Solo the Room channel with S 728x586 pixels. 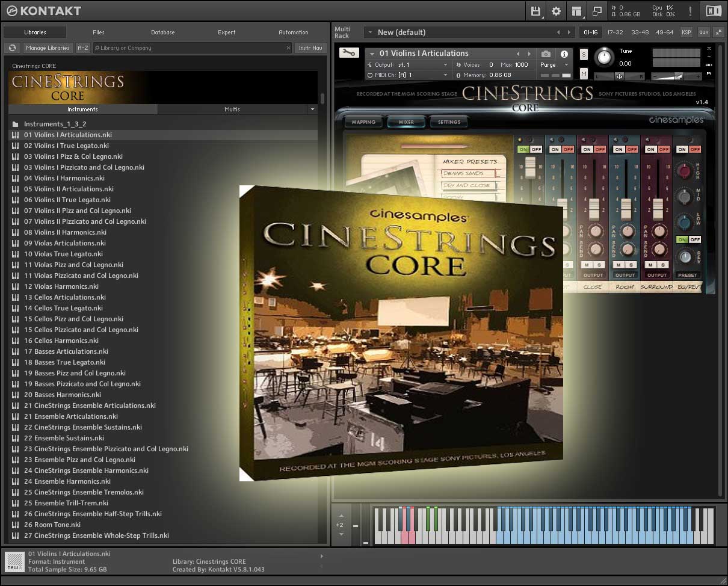click(631, 265)
